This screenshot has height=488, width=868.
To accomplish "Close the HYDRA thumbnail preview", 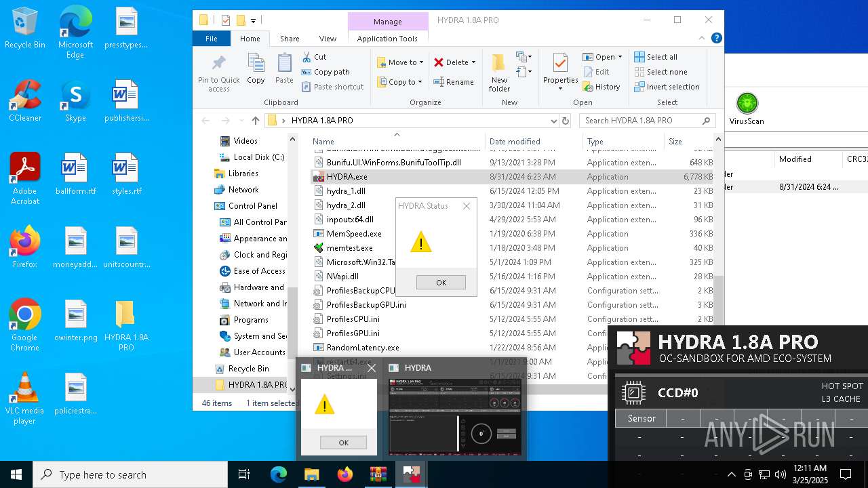I will 370,368.
